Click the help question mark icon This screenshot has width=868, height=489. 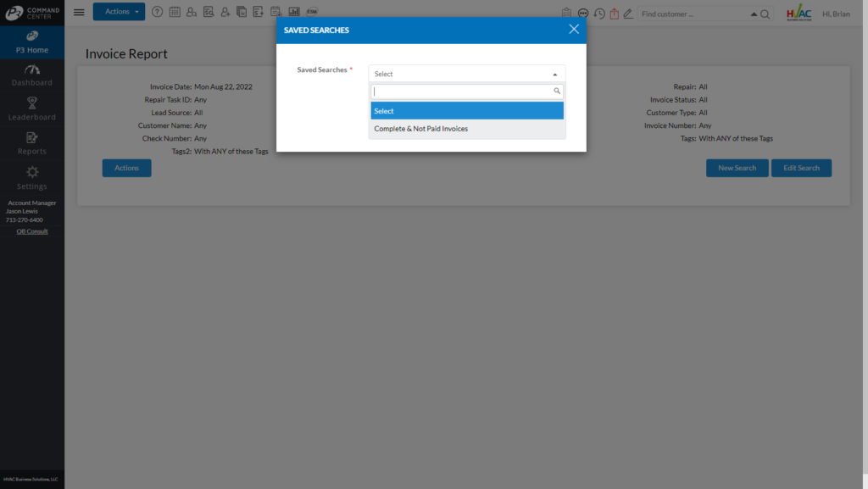157,12
